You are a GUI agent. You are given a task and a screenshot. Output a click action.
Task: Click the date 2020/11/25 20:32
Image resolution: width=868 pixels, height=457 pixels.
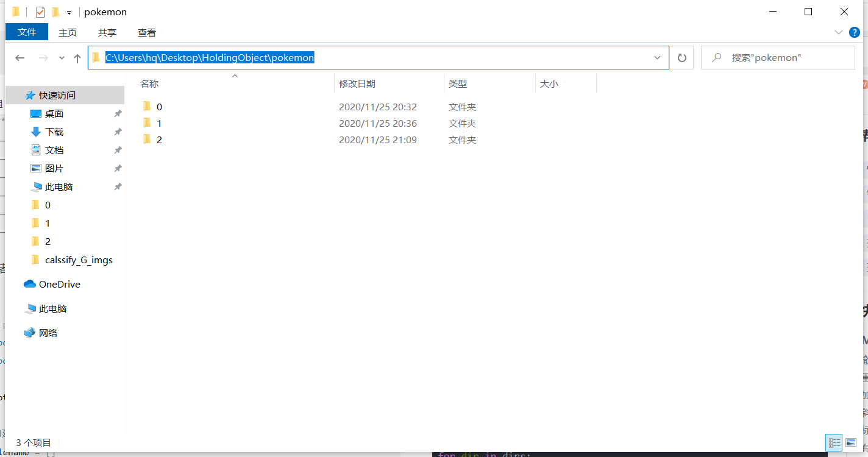pyautogui.click(x=378, y=107)
